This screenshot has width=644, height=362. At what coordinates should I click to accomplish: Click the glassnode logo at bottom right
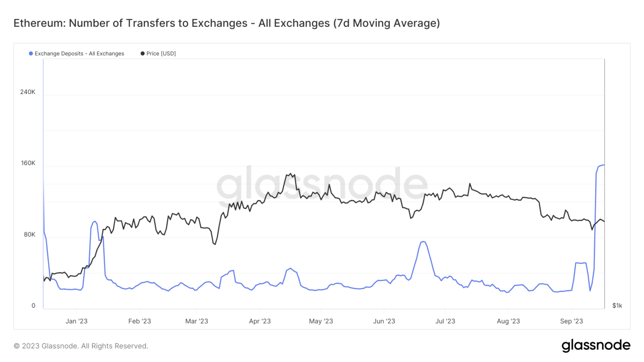click(596, 345)
